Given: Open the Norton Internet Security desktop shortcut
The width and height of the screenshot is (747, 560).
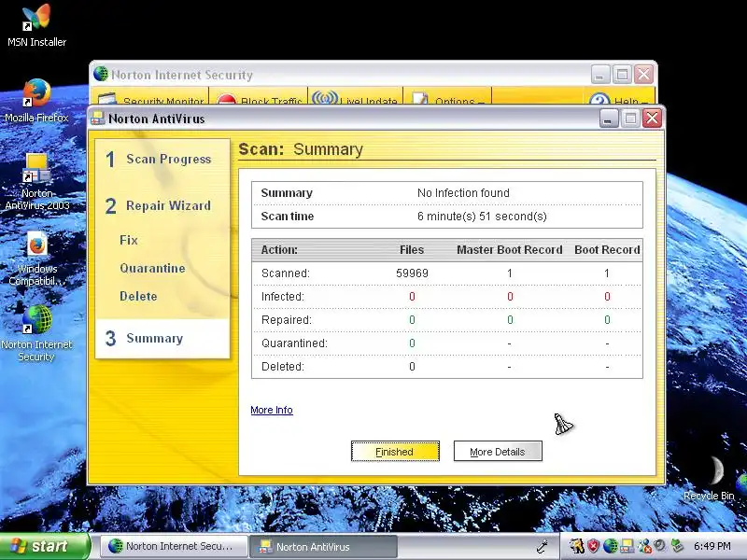Looking at the screenshot, I should 36,333.
